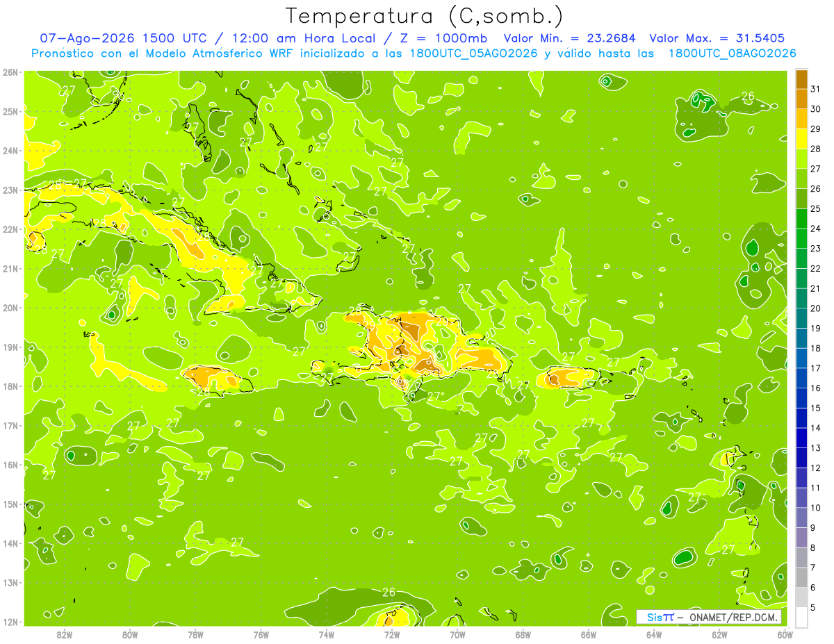Click the 20N latitude axis label
This screenshot has height=644, width=834.
coord(10,308)
